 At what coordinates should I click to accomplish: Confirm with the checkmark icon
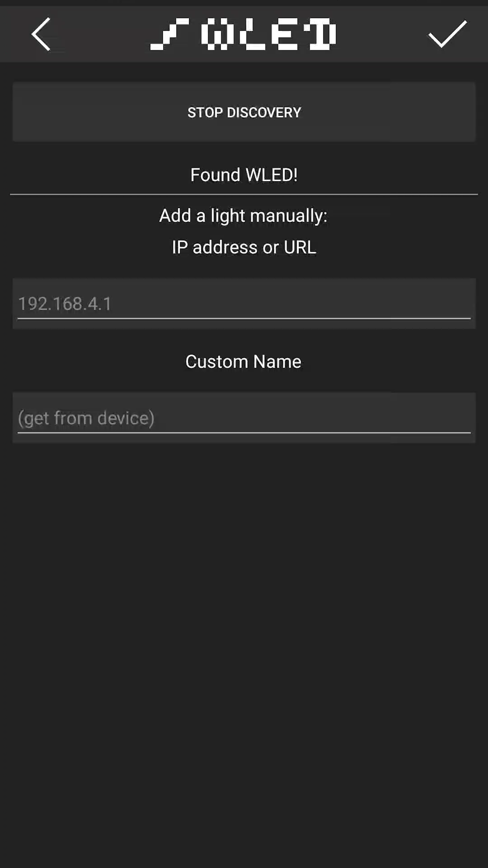pos(447,34)
